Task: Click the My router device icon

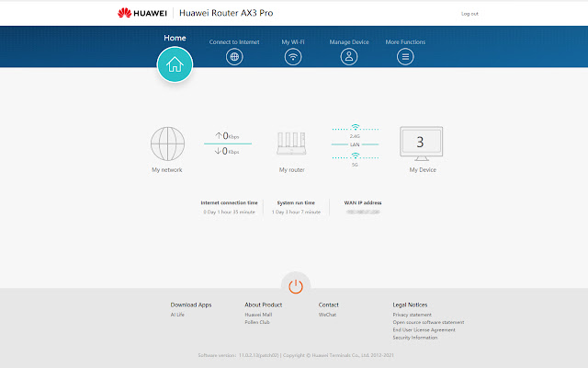Action: [291, 144]
